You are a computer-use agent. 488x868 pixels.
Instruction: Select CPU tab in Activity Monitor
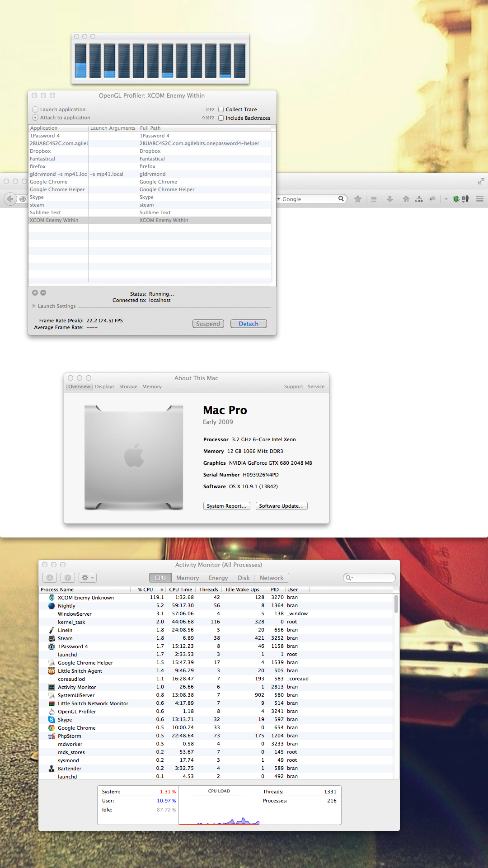[160, 578]
